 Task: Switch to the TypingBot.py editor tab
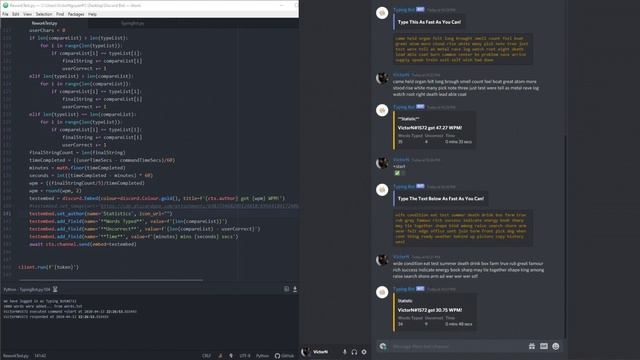pos(132,23)
